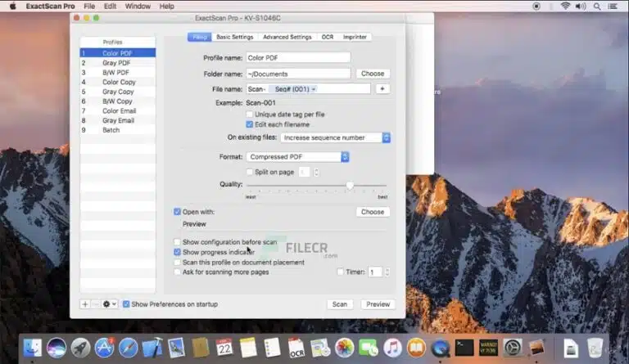Click the Profile name text field

pyautogui.click(x=298, y=57)
